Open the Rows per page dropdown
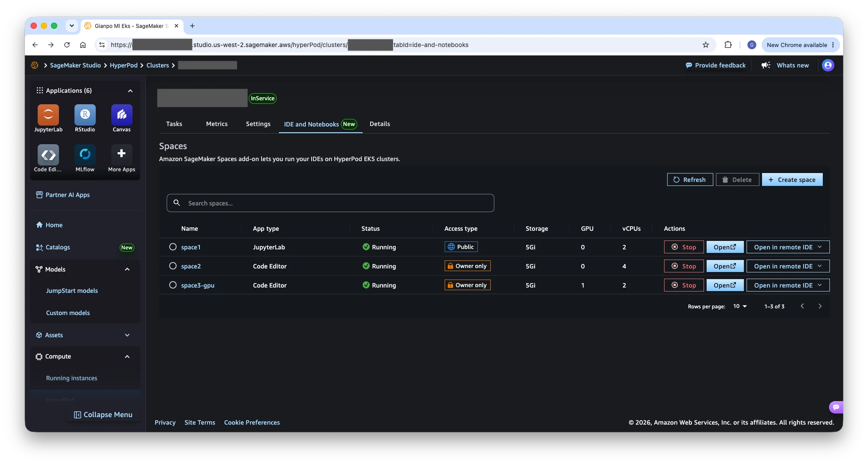The image size is (868, 465). (x=740, y=306)
